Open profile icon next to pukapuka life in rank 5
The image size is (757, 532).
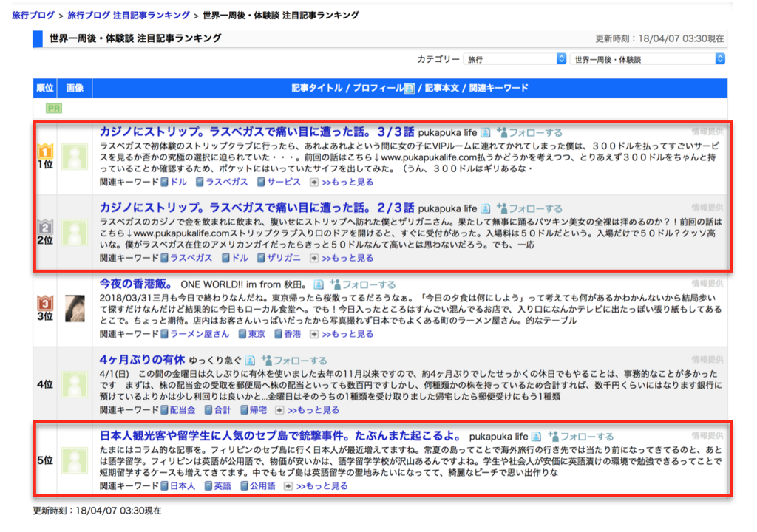pos(537,437)
